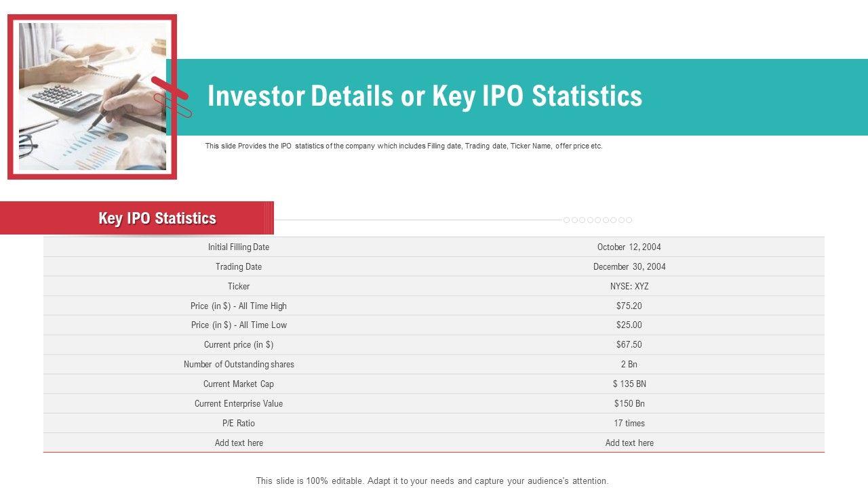Select the calculator photo thumbnail

(92, 96)
